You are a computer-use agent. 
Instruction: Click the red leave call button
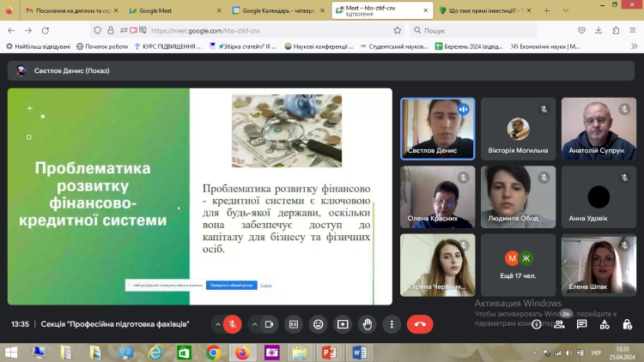click(x=420, y=324)
